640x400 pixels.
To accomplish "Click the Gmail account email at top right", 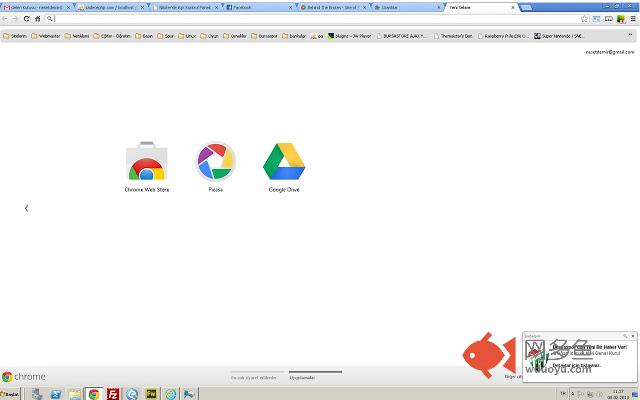I will tap(610, 52).
